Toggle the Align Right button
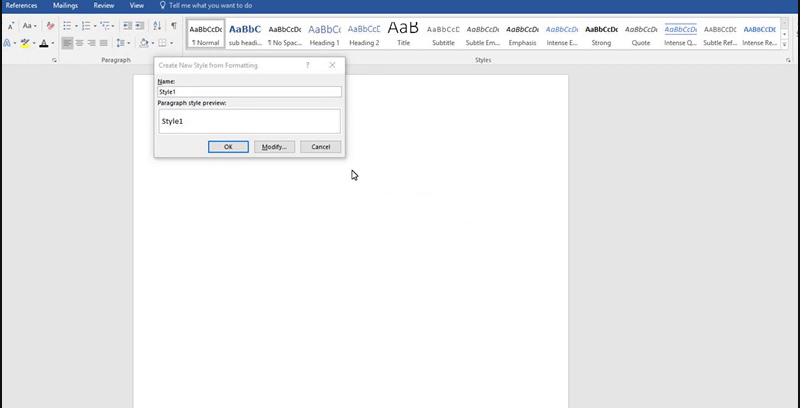This screenshot has width=800, height=408. click(x=92, y=44)
